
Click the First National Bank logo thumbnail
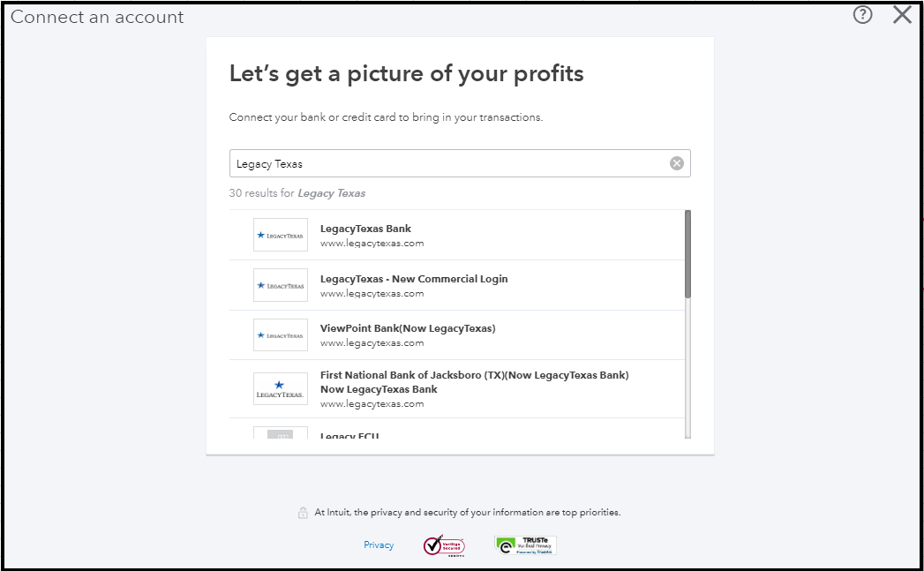280,388
